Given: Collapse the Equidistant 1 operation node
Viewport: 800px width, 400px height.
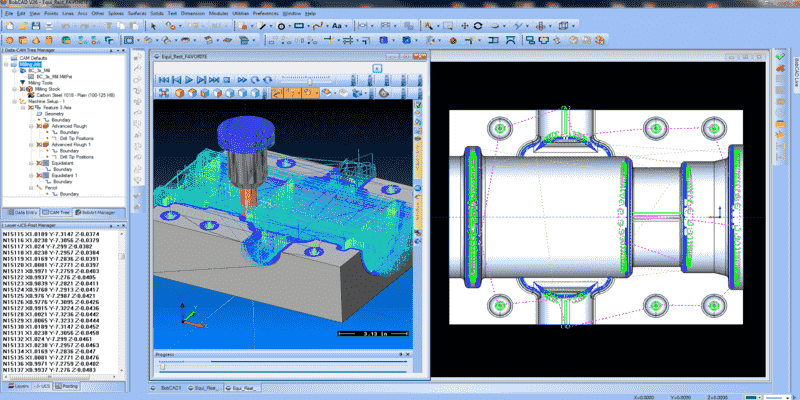Looking at the screenshot, I should coord(32,176).
